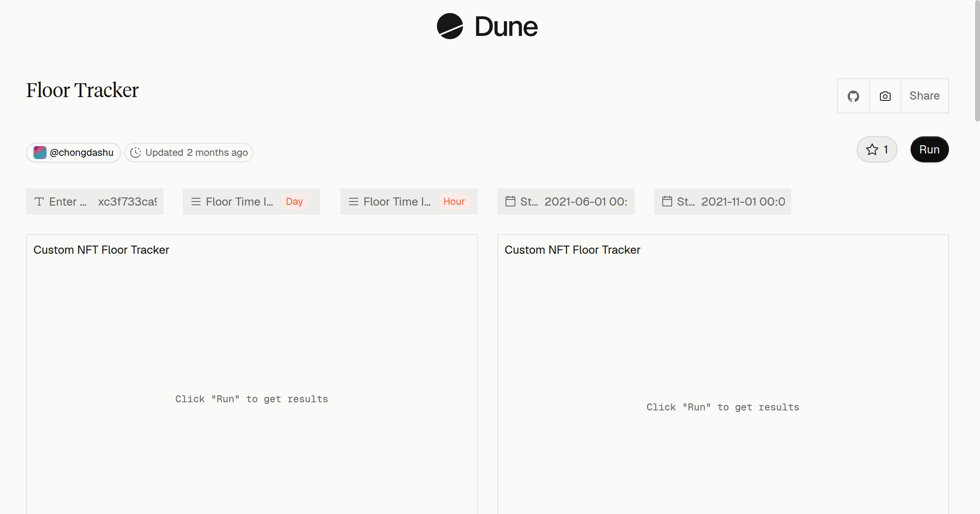Click the Dune wordmark text
The width and height of the screenshot is (980, 514).
506,27
